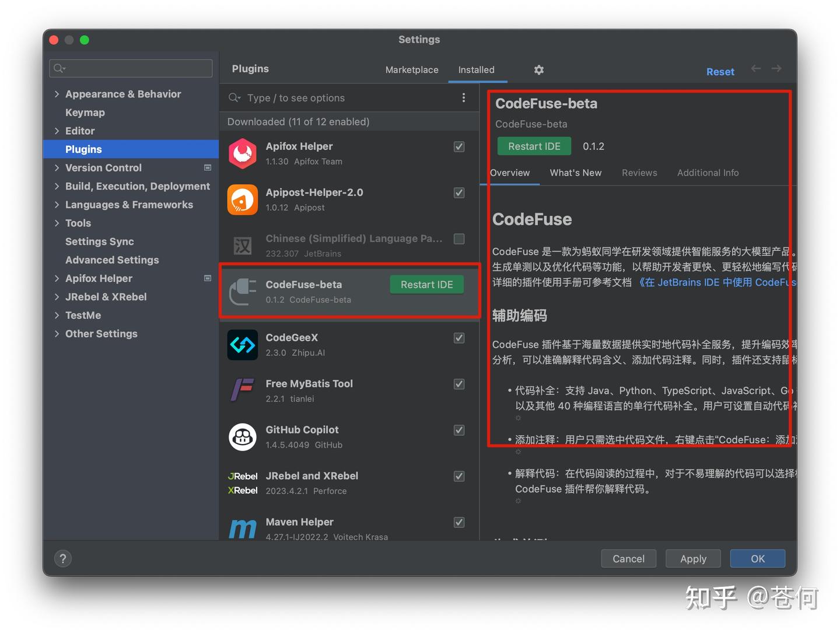The image size is (840, 633).
Task: Disable the Apifox Helper plugin checkbox
Action: tap(459, 147)
